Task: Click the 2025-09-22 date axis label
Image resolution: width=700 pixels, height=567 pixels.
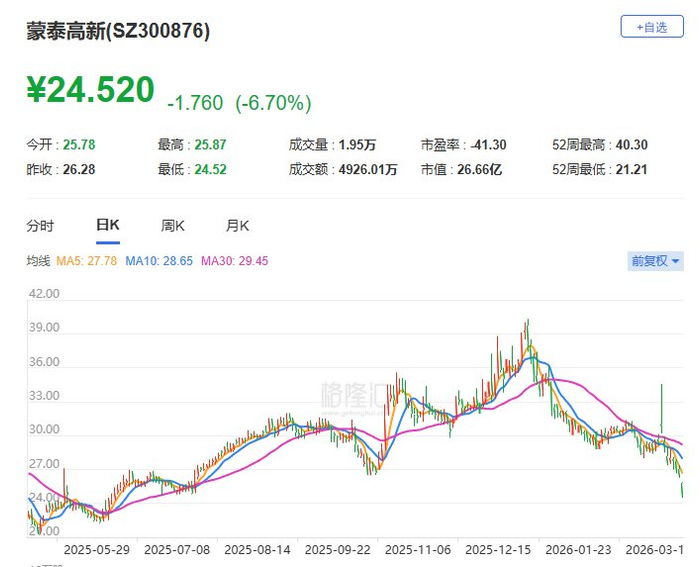Action: pos(338,550)
